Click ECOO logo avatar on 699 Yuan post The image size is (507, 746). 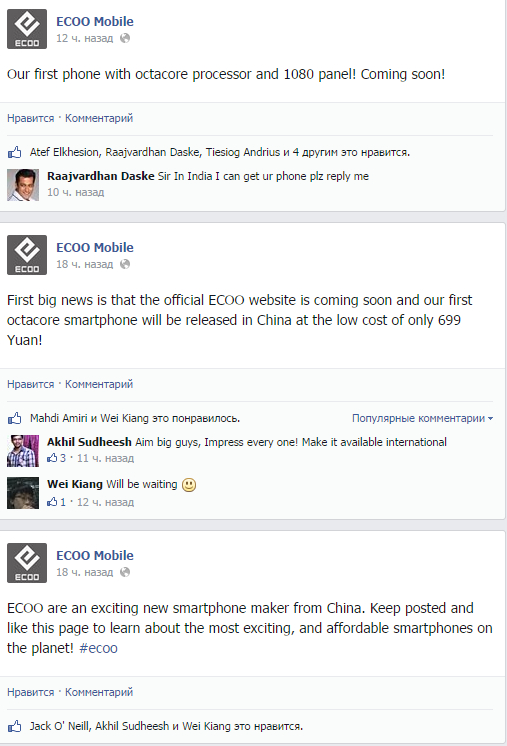(x=27, y=255)
